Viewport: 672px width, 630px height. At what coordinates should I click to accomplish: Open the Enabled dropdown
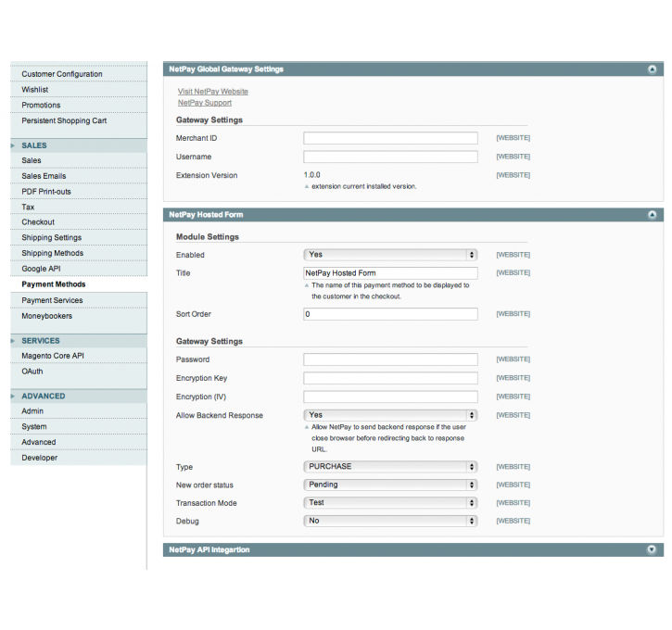click(390, 255)
